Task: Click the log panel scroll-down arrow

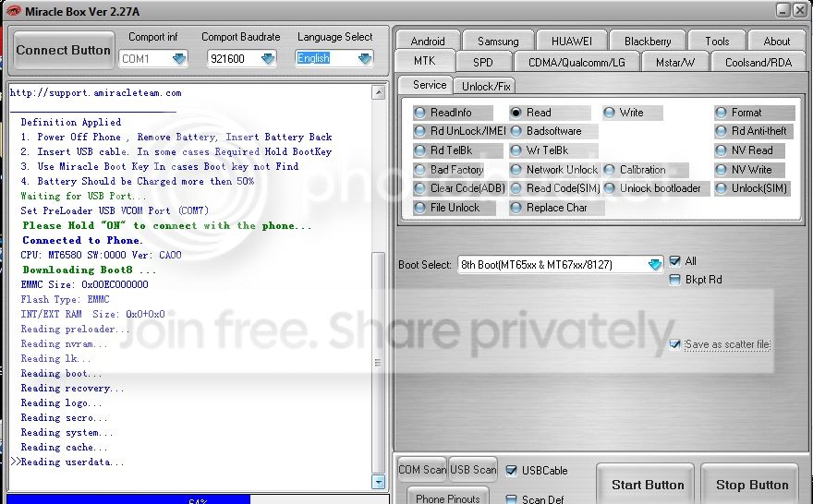Action: coord(378,482)
